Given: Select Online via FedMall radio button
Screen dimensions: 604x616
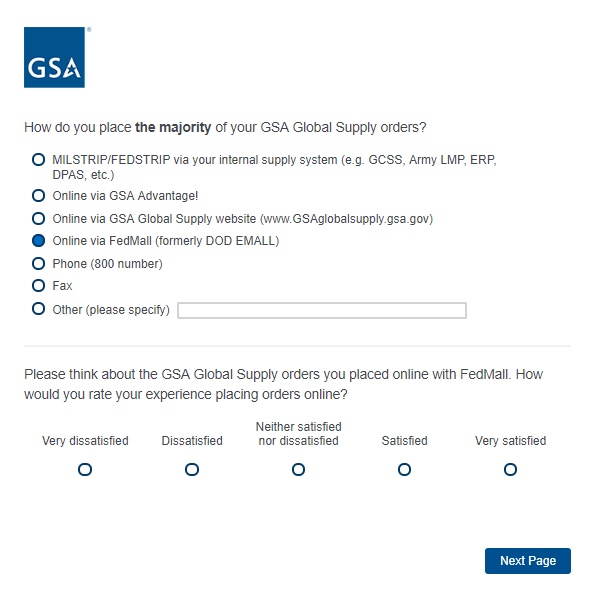Looking at the screenshot, I should coord(39,241).
